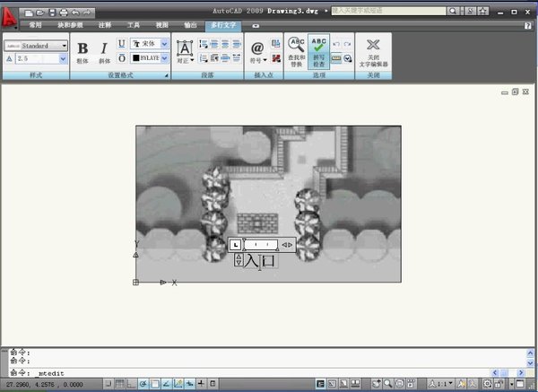Insert a symbol with the @ 符号 icon
Viewport: 538px width, 392px height.
(257, 50)
